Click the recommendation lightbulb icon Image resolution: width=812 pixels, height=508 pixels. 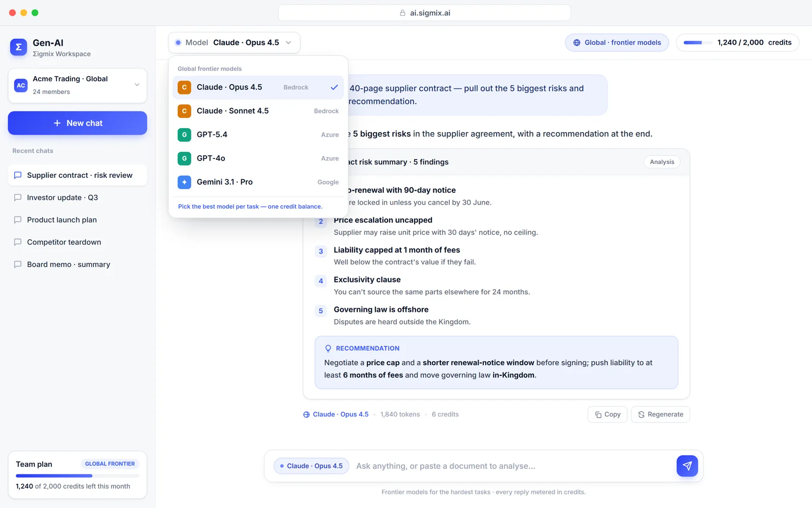click(x=328, y=348)
